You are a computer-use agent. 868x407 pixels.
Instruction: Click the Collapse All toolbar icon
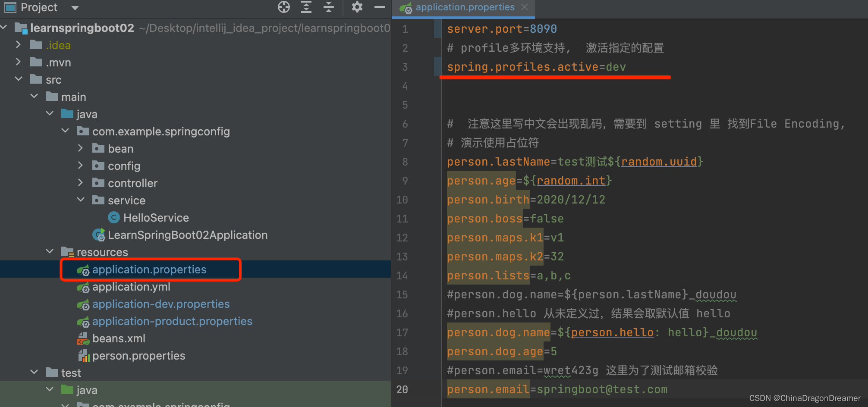329,7
